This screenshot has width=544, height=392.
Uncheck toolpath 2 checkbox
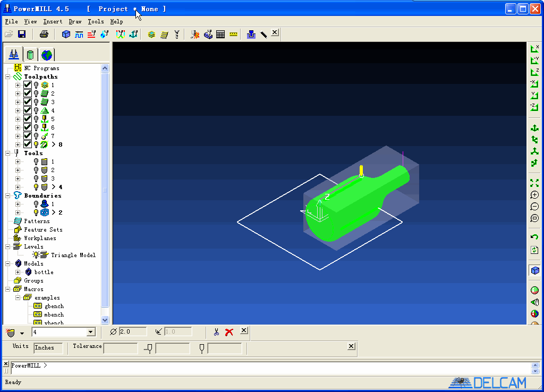pyautogui.click(x=28, y=93)
